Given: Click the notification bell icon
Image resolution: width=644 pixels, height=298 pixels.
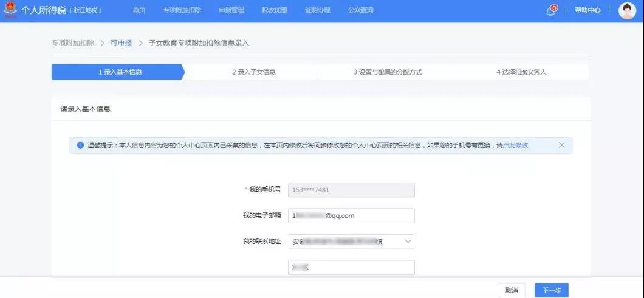Looking at the screenshot, I should coord(551,10).
